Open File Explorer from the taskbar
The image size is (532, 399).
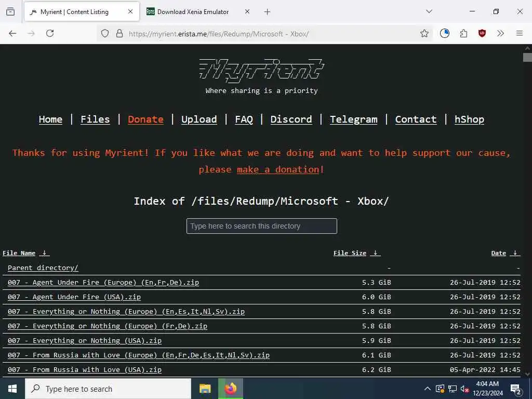[205, 389]
